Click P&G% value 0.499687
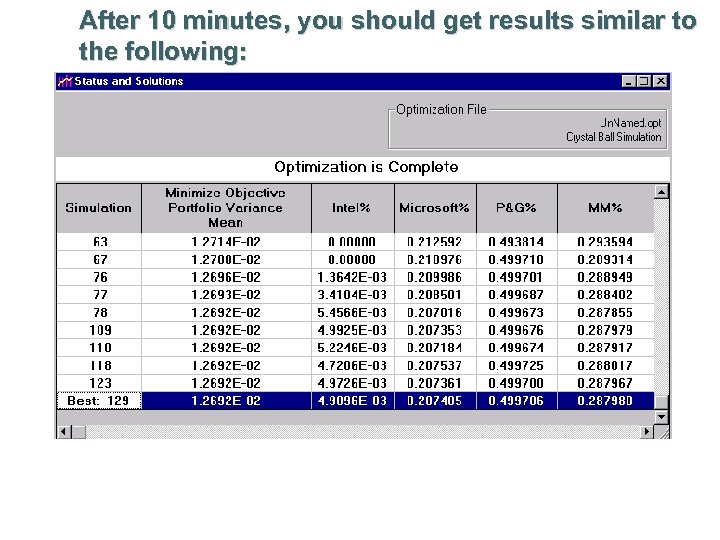Image resolution: width=720 pixels, height=540 pixels. click(x=516, y=295)
